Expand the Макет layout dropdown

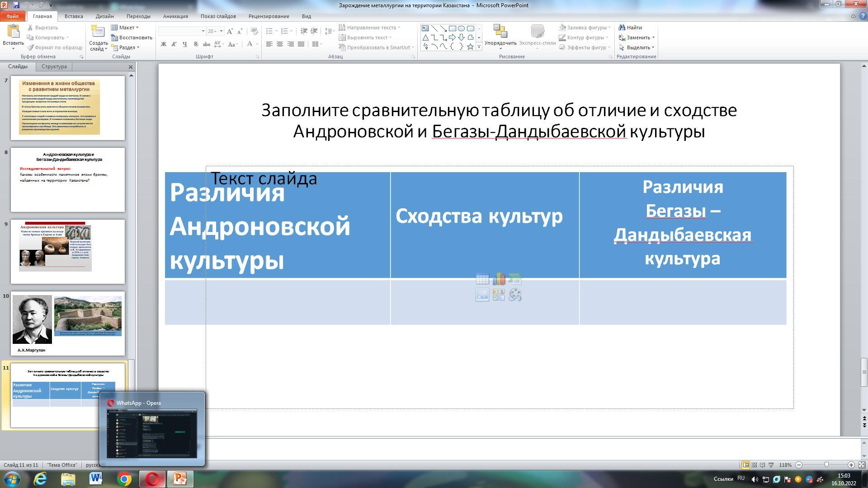[127, 28]
